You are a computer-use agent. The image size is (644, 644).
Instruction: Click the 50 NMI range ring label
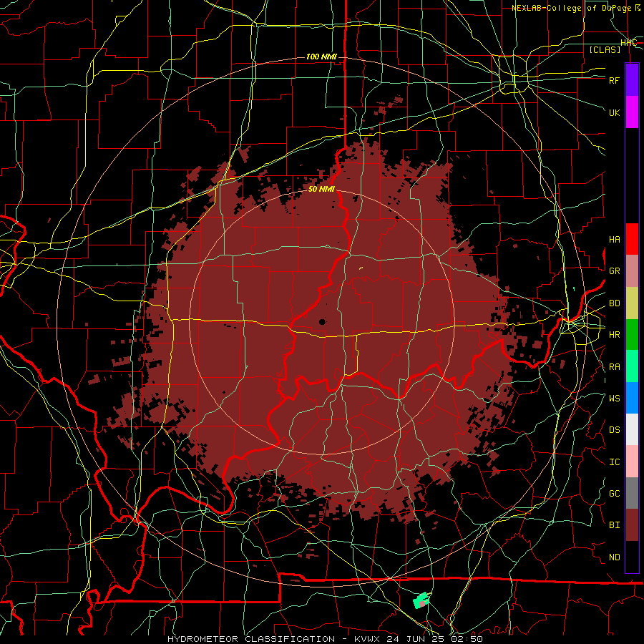[321, 189]
